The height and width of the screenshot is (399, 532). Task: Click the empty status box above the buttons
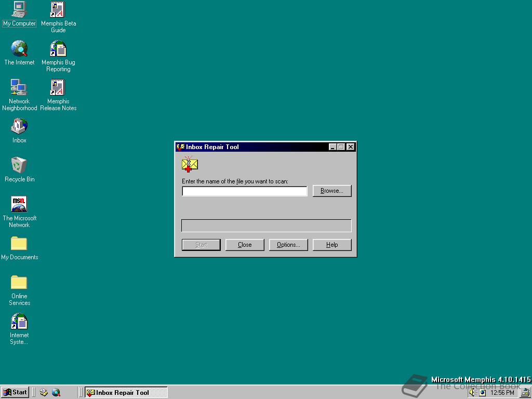(x=267, y=225)
